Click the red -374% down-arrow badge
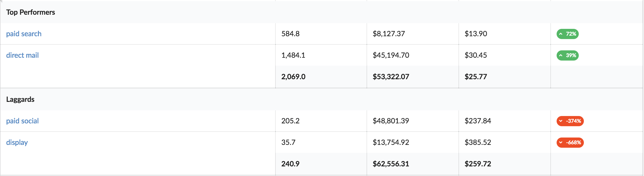The image size is (644, 176). click(570, 121)
